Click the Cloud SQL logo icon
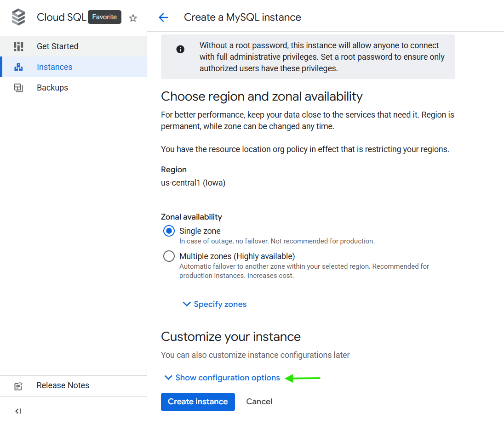The image size is (504, 424). pos(18,17)
